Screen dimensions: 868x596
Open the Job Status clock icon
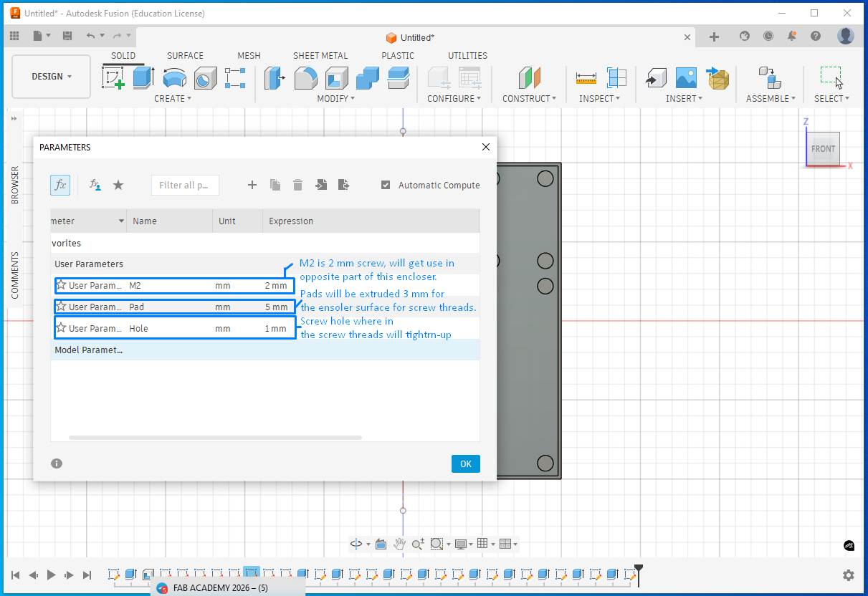pyautogui.click(x=768, y=36)
